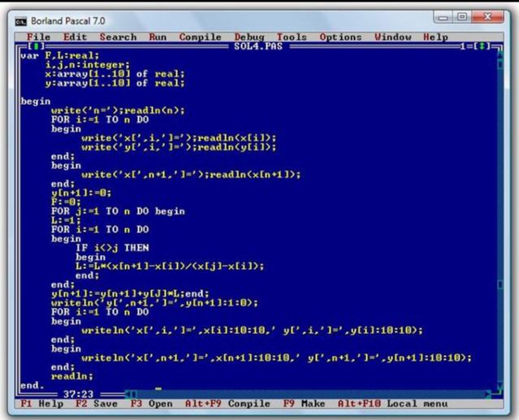Viewport: 519px width, 420px height.
Task: Click the readln(y[i]) statement line
Action: tap(179, 147)
